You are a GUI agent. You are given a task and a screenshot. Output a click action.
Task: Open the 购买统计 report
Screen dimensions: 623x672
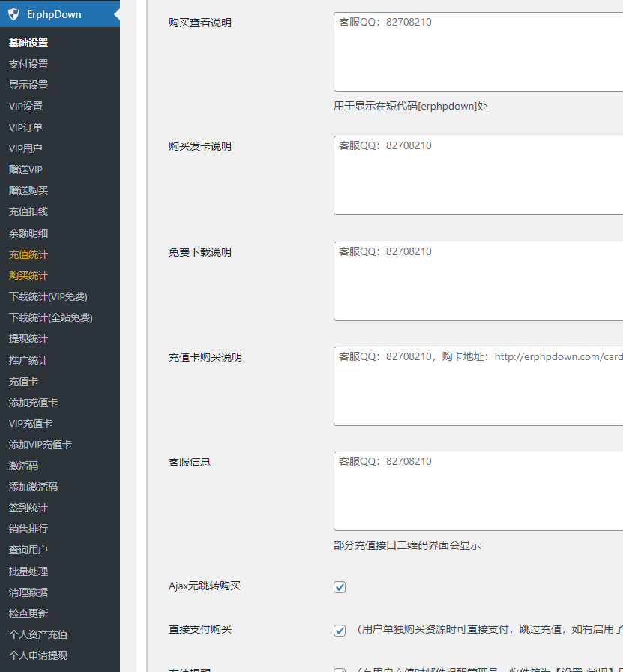pos(28,274)
